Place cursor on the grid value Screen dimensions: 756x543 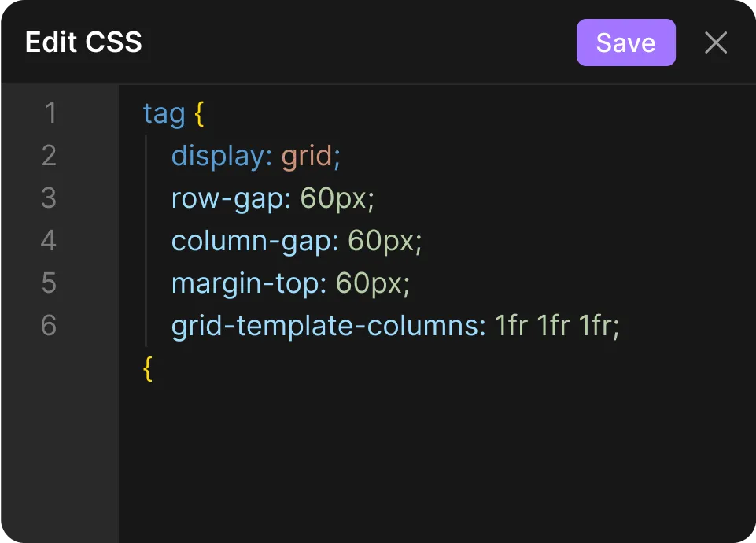click(x=307, y=156)
